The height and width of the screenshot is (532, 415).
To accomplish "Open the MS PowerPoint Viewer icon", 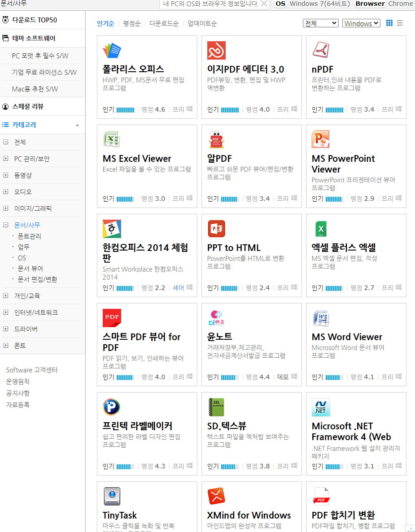I will point(321,139).
